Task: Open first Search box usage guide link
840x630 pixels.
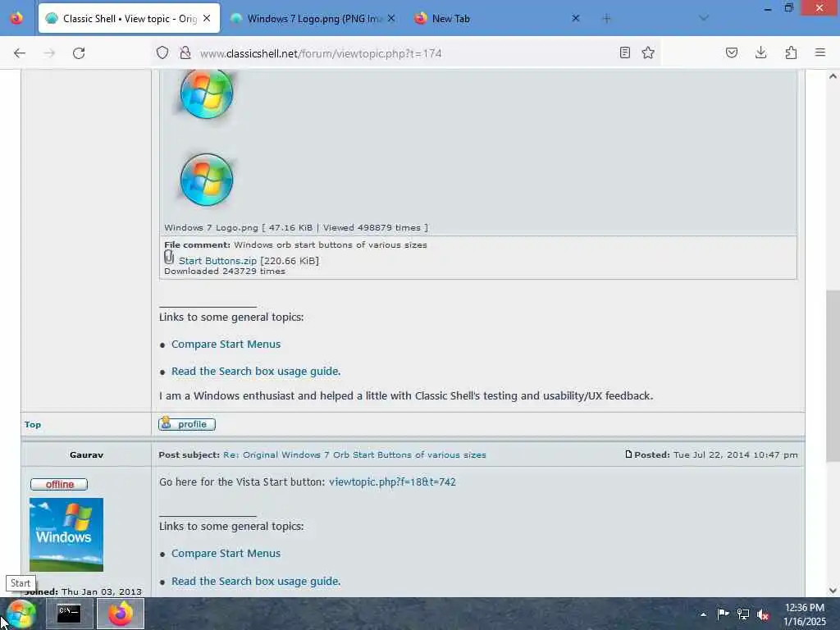Action: pos(255,372)
